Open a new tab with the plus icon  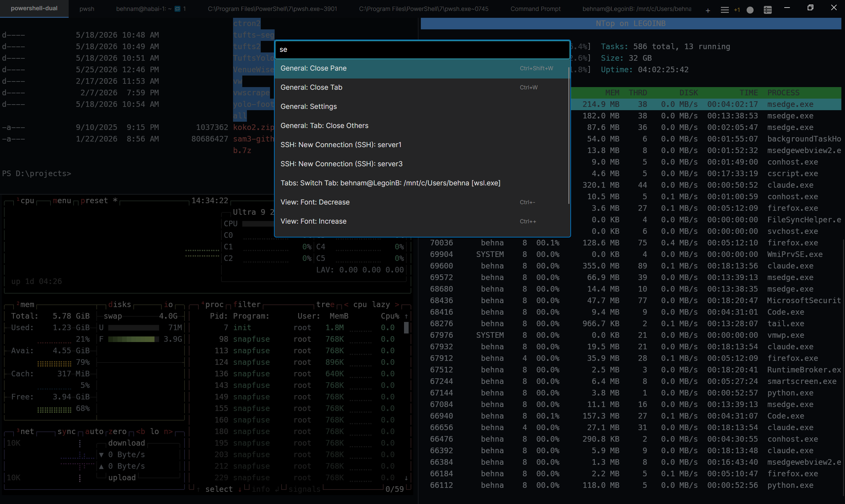(x=708, y=10)
